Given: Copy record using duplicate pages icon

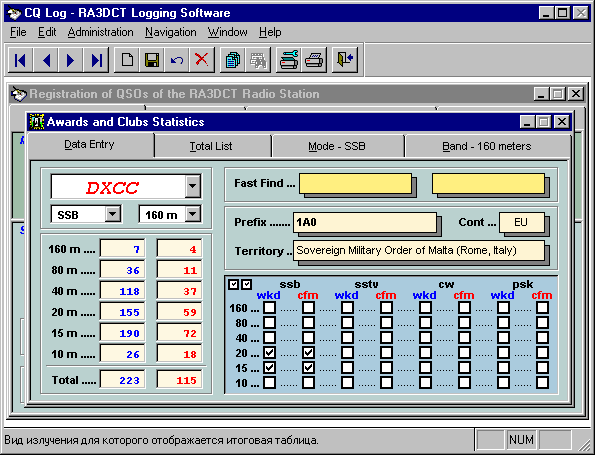Looking at the screenshot, I should [233, 60].
